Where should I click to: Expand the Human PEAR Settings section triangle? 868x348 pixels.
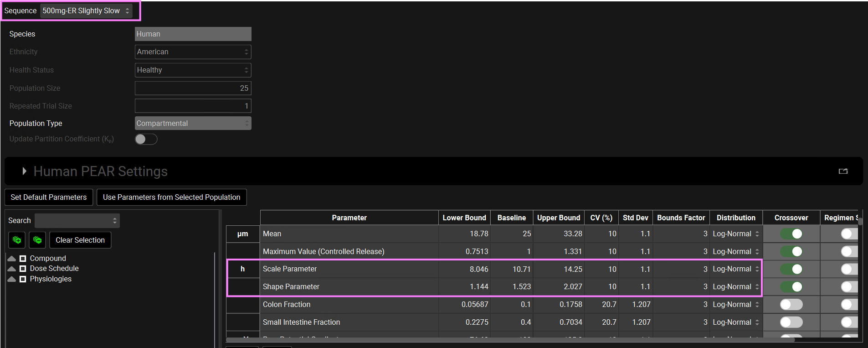click(25, 171)
